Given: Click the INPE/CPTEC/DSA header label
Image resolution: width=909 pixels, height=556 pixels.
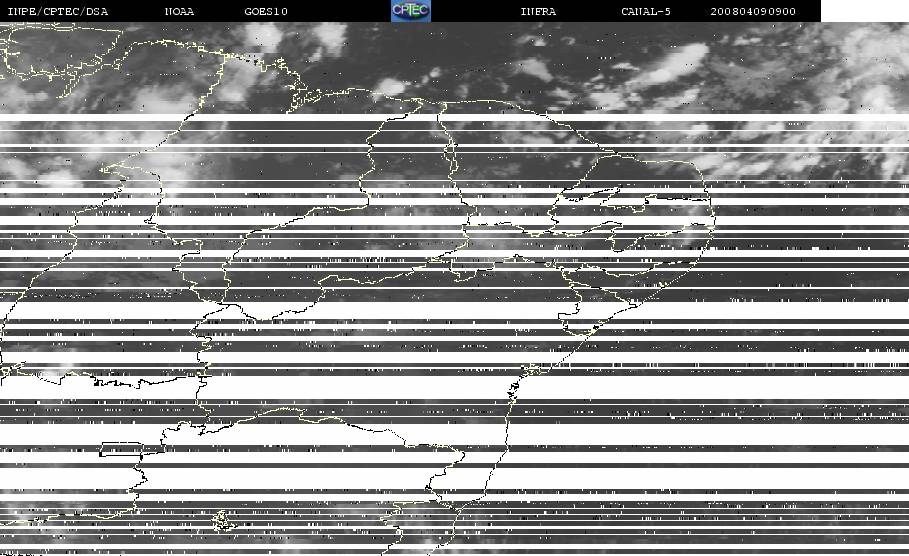Looking at the screenshot, I should click(x=57, y=11).
